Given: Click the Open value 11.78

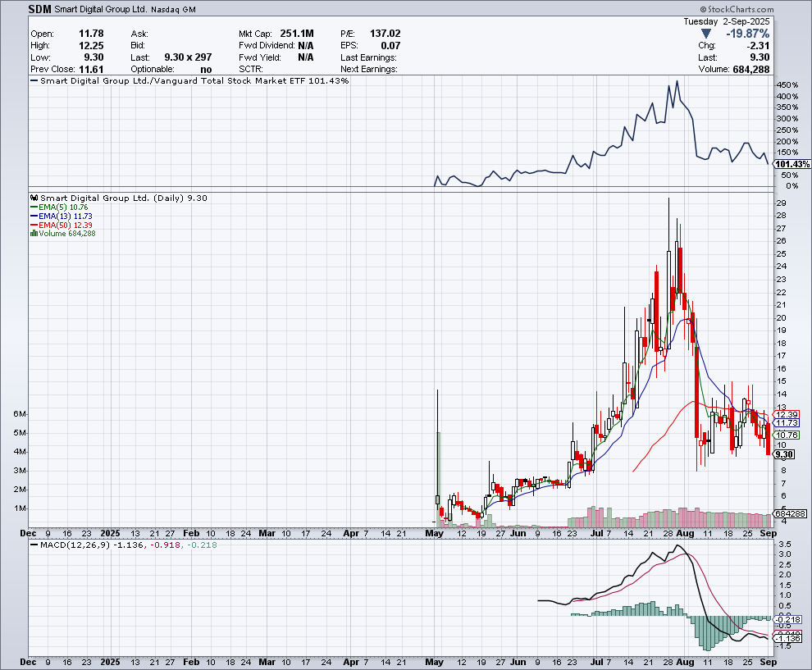Looking at the screenshot, I should tap(91, 34).
